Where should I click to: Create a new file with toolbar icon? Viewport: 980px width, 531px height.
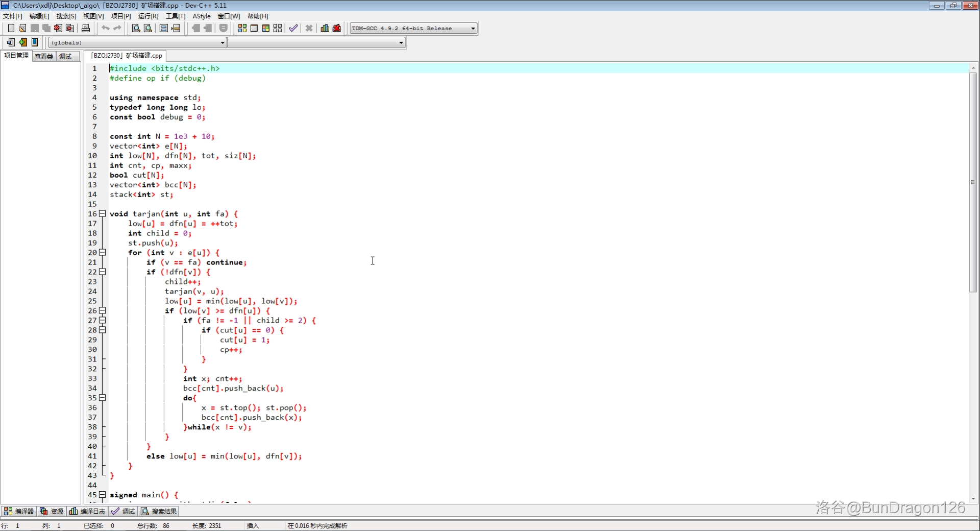tap(11, 28)
